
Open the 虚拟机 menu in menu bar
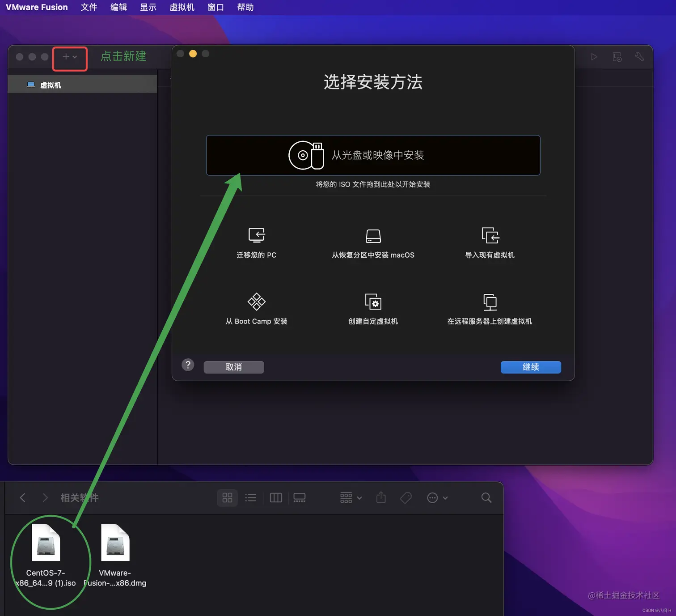tap(182, 7)
